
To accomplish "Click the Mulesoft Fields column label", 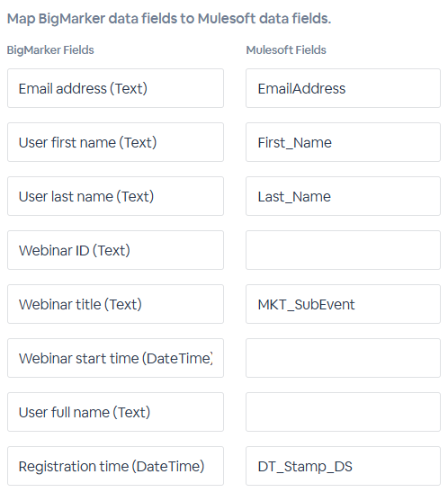I will 286,50.
